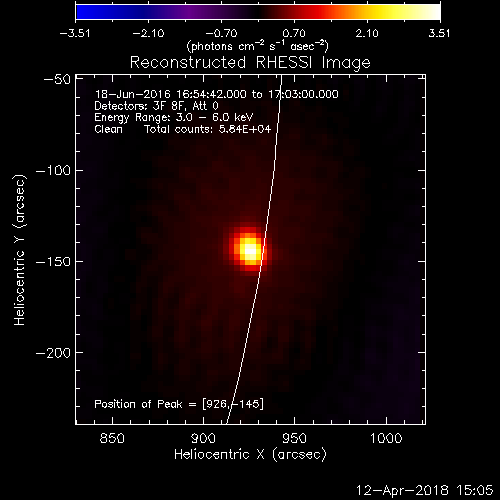The image size is (500, 500).
Task: Click the 'Position of Peak = [926,-145]' text
Action: 179,404
